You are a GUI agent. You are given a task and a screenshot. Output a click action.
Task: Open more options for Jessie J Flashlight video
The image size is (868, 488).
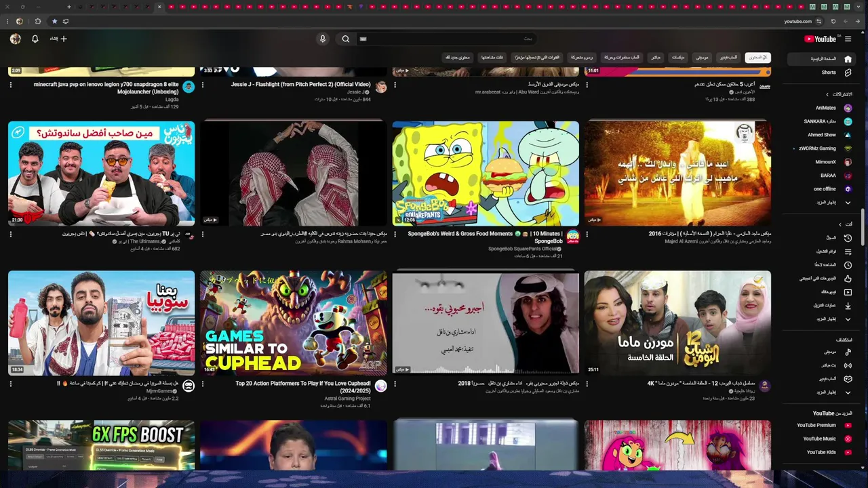point(203,85)
